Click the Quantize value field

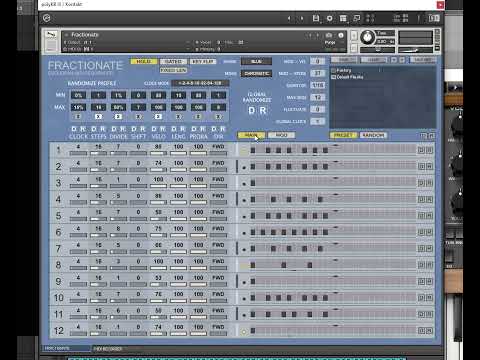[318, 85]
